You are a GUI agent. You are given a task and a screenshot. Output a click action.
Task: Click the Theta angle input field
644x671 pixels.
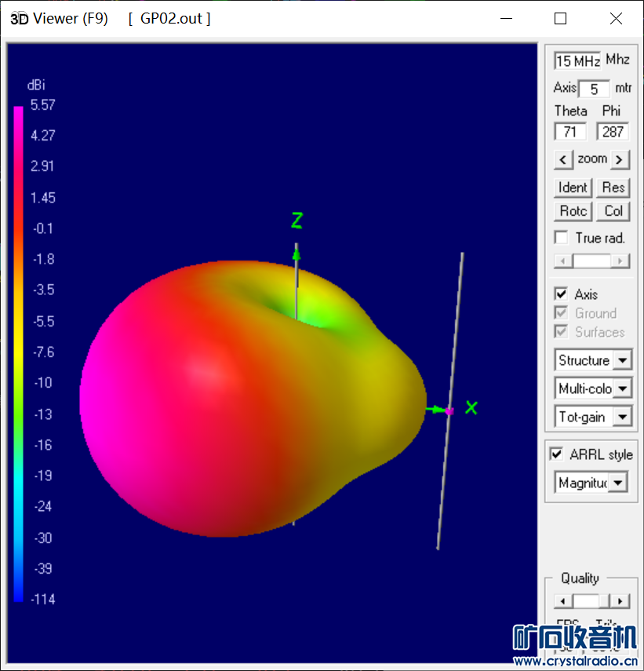tap(570, 132)
